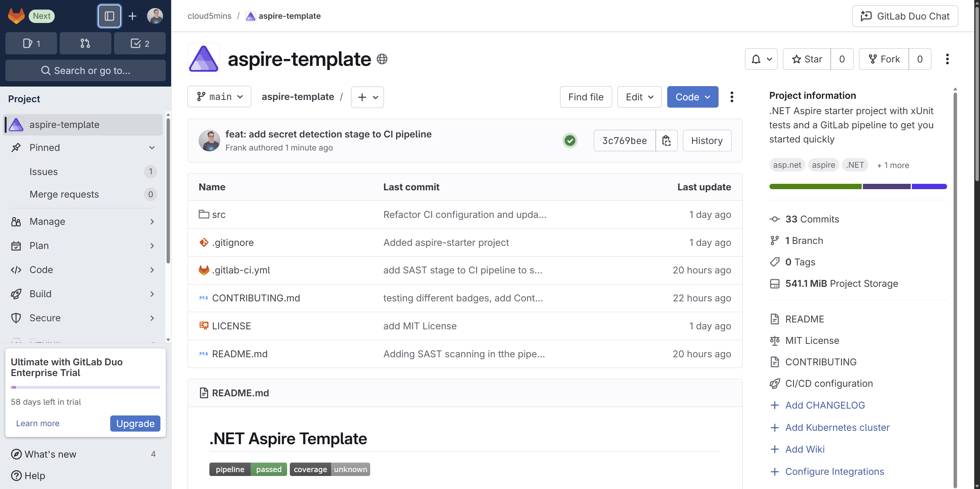Open project actions kebab menu beside Fork
The height and width of the screenshot is (489, 980).
947,59
